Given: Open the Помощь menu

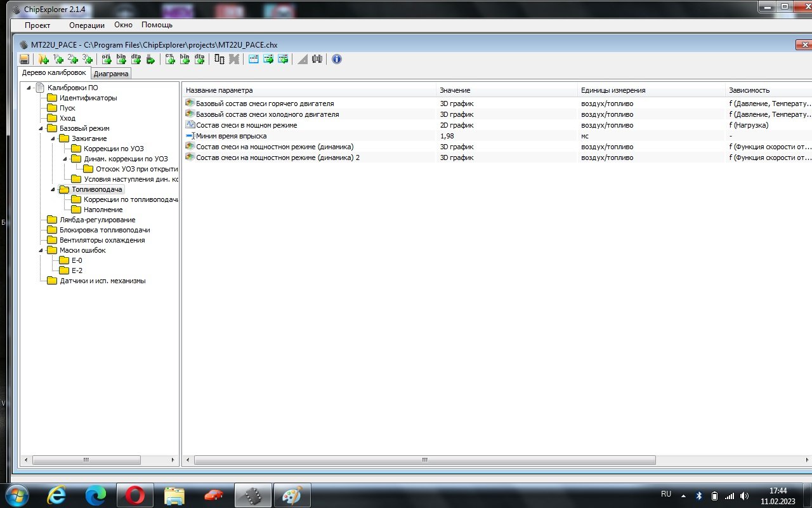Looking at the screenshot, I should pyautogui.click(x=157, y=25).
